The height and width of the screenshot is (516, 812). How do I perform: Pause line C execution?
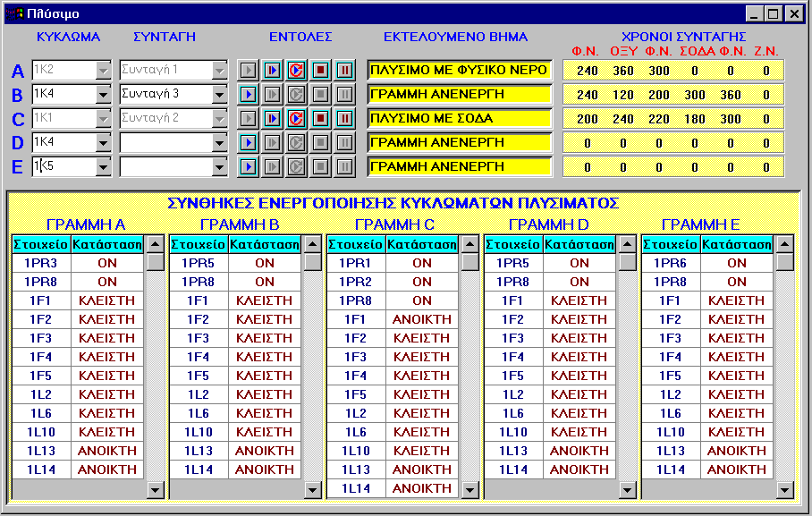click(344, 118)
